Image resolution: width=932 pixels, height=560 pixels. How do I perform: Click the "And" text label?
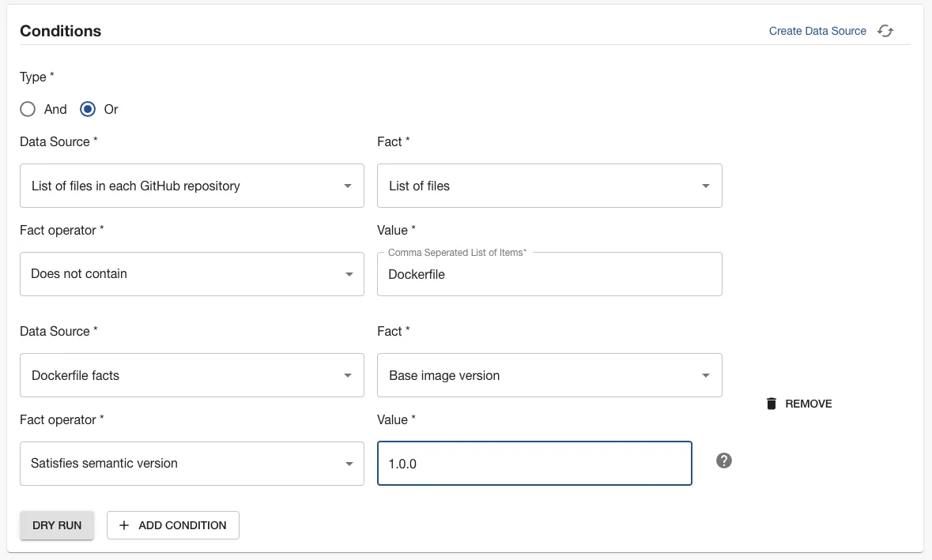(x=55, y=109)
